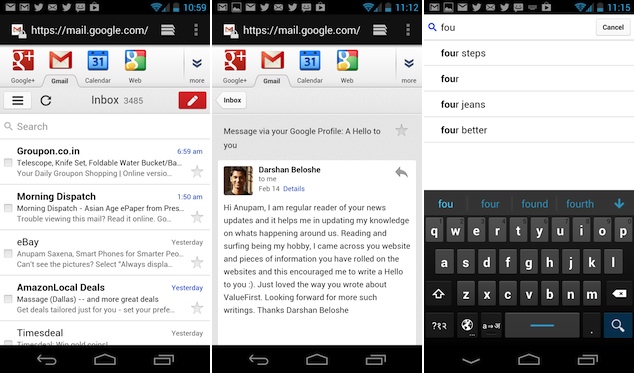Check the Groupon.co.in email checkbox
This screenshot has width=635, height=373.
8,162
